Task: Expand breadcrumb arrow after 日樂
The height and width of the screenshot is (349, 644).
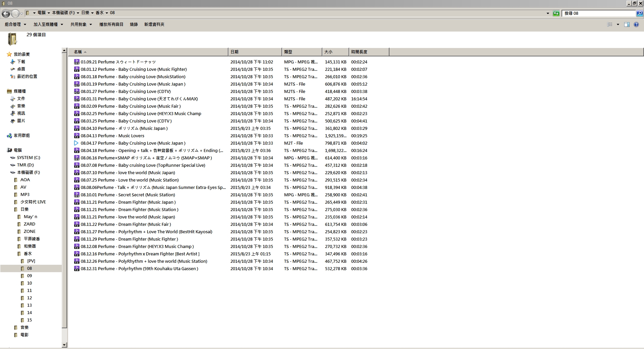Action: (x=92, y=13)
